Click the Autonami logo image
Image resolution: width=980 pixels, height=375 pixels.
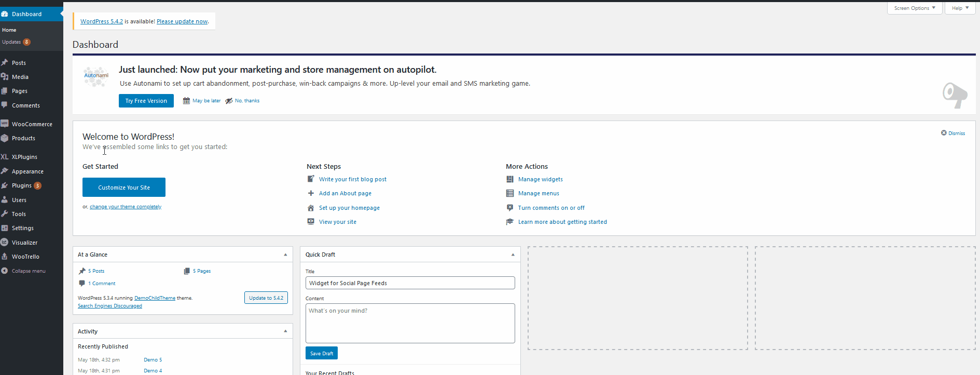[96, 76]
